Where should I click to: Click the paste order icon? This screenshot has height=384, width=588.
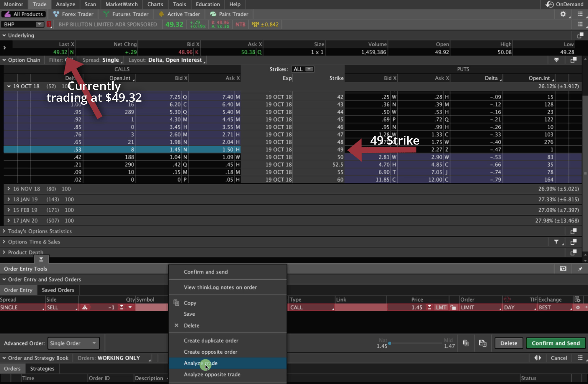(482, 343)
